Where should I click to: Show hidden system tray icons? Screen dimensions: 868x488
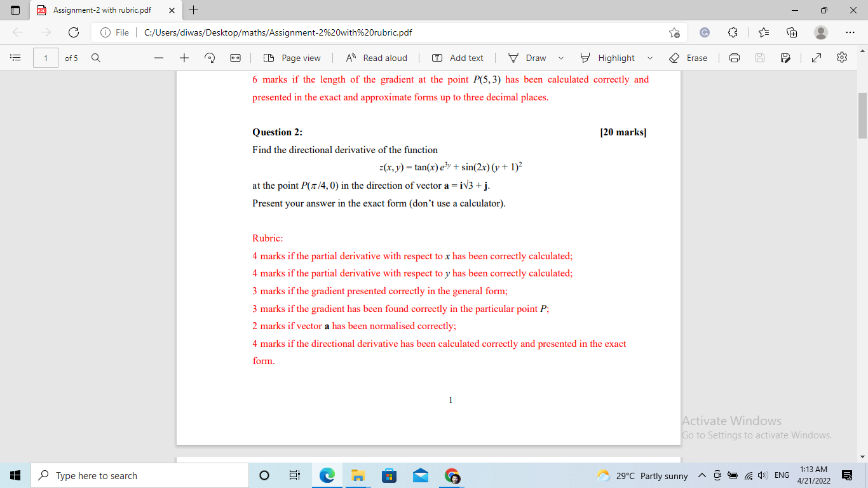pyautogui.click(x=702, y=476)
